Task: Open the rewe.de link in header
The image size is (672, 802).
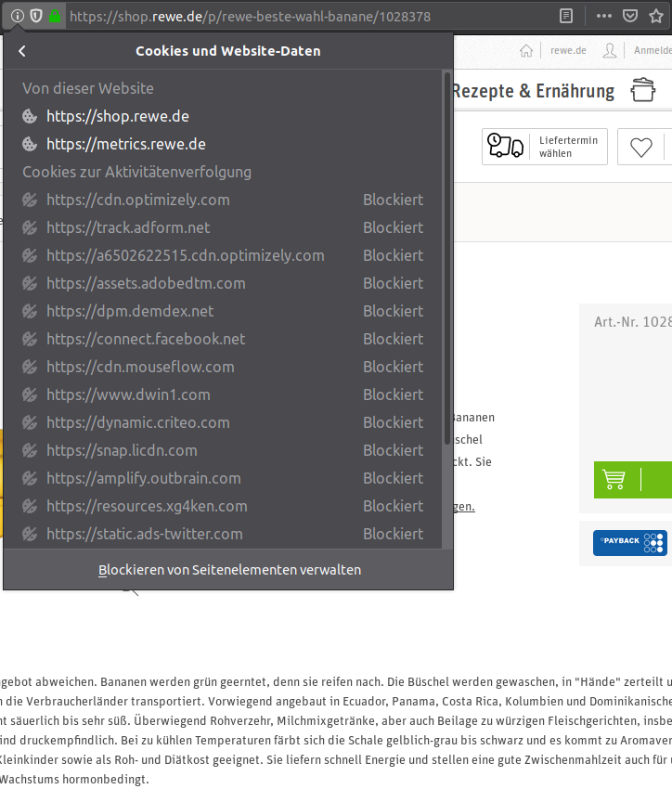Action: pyautogui.click(x=568, y=51)
